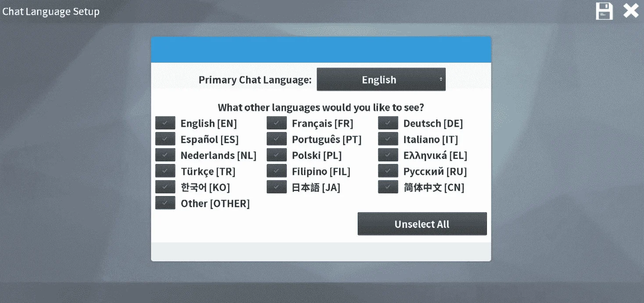Toggle the Français [FR] checkbox
This screenshot has height=303, width=644.
click(277, 123)
